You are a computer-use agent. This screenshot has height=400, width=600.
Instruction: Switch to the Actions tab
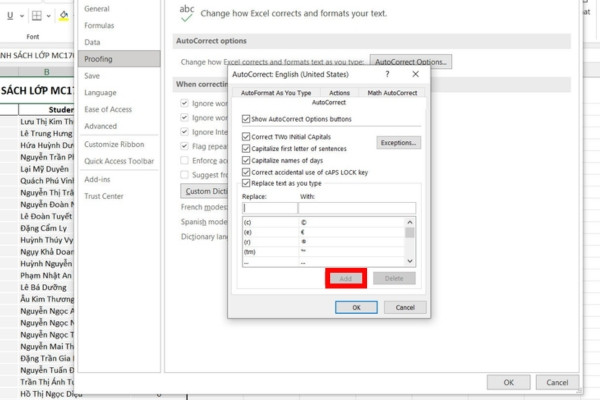pyautogui.click(x=339, y=93)
